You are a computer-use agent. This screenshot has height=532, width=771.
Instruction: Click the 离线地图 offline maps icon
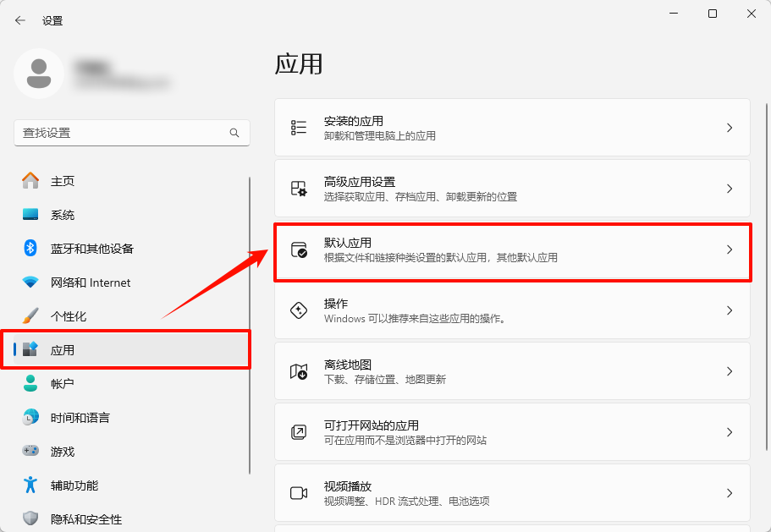pos(298,370)
